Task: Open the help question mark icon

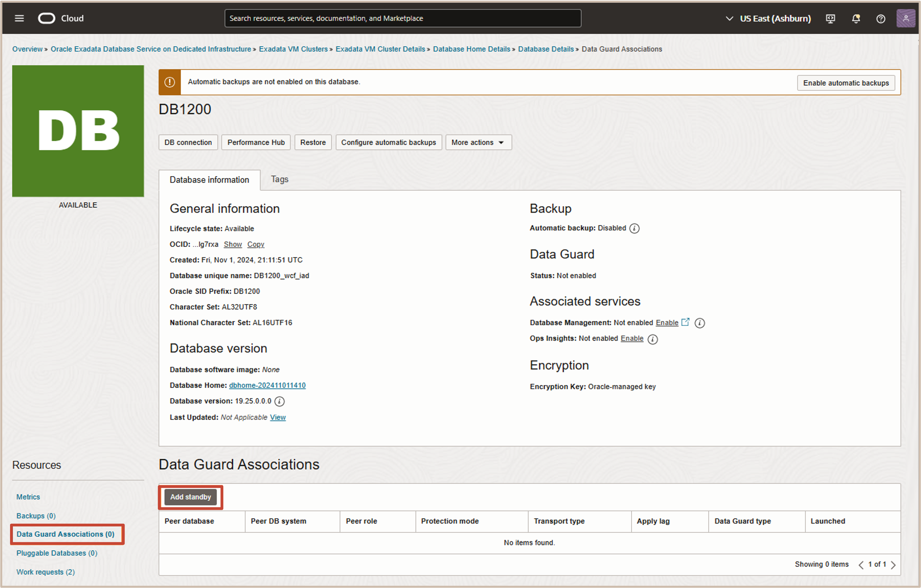Action: pyautogui.click(x=881, y=18)
